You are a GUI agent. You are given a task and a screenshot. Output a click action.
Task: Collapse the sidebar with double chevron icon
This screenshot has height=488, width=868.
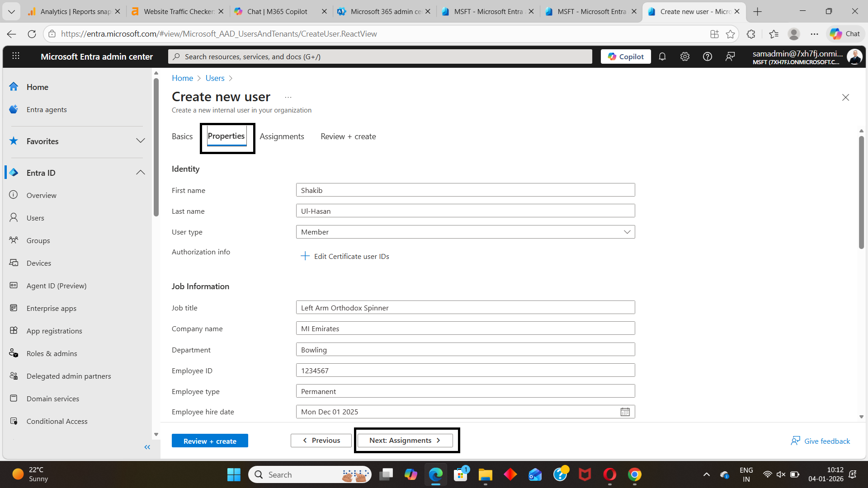[147, 447]
